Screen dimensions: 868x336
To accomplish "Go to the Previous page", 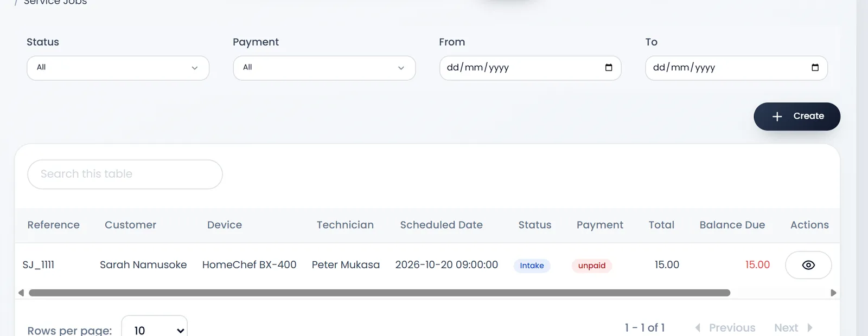I will pyautogui.click(x=725, y=328).
